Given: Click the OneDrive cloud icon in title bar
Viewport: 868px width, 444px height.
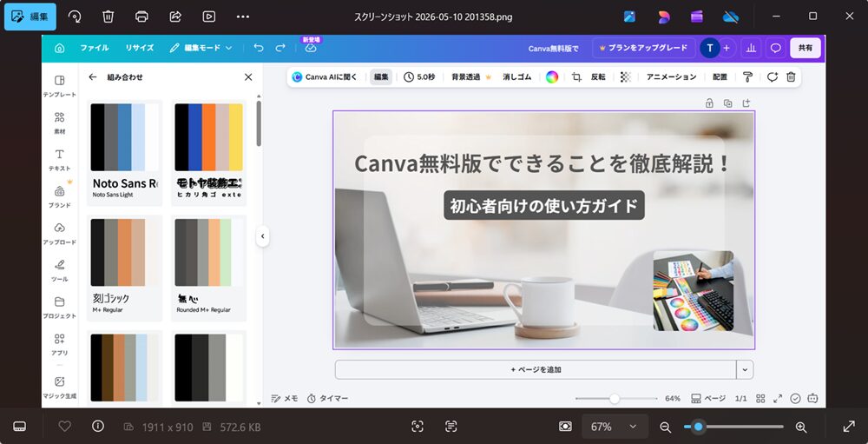Looking at the screenshot, I should tap(731, 17).
